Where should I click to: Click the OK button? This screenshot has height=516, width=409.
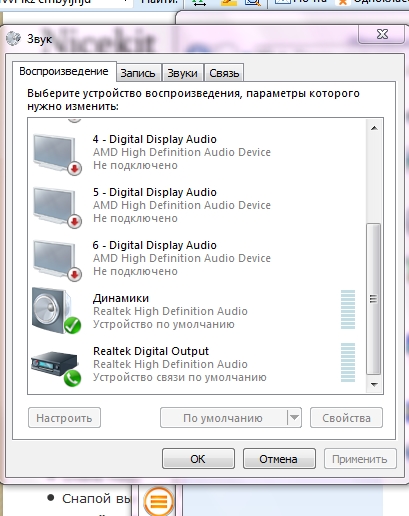tap(198, 459)
